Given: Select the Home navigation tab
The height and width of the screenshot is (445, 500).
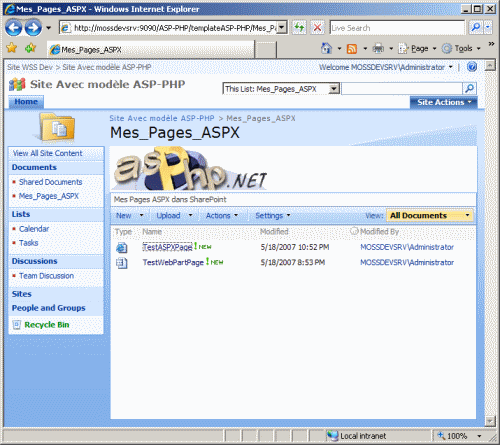Looking at the screenshot, I should pyautogui.click(x=26, y=102).
